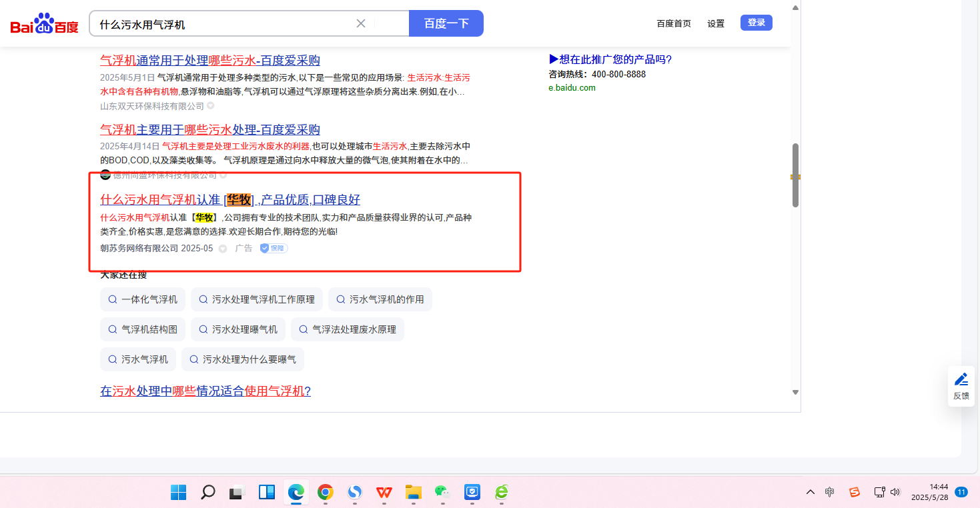Image resolution: width=980 pixels, height=508 pixels.
Task: Open File Explorer from the taskbar
Action: pos(413,493)
